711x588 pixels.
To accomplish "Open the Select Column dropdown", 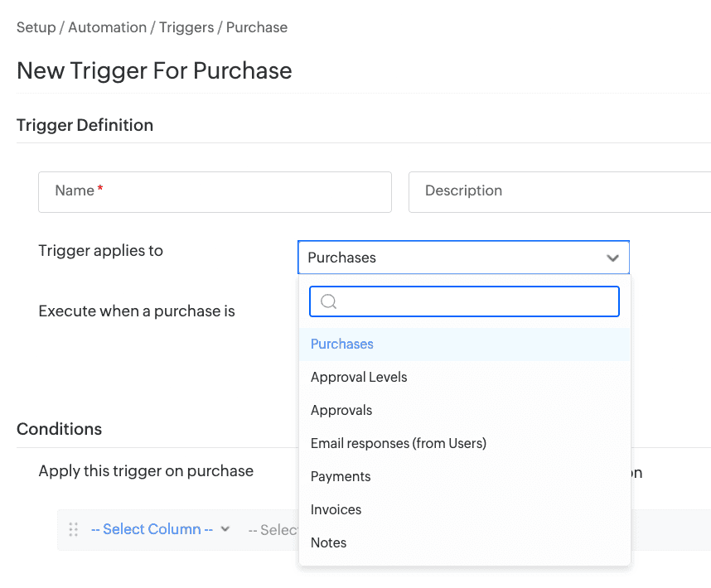I will pos(152,529).
